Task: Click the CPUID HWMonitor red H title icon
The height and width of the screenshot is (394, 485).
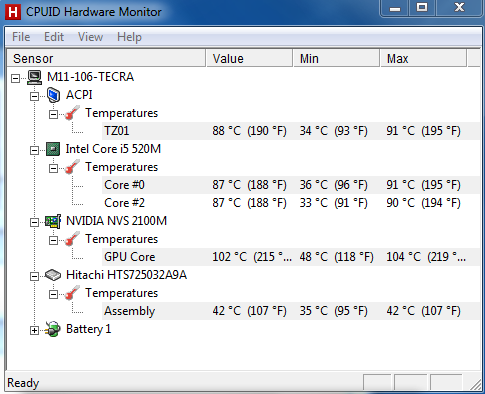Action: (x=13, y=12)
